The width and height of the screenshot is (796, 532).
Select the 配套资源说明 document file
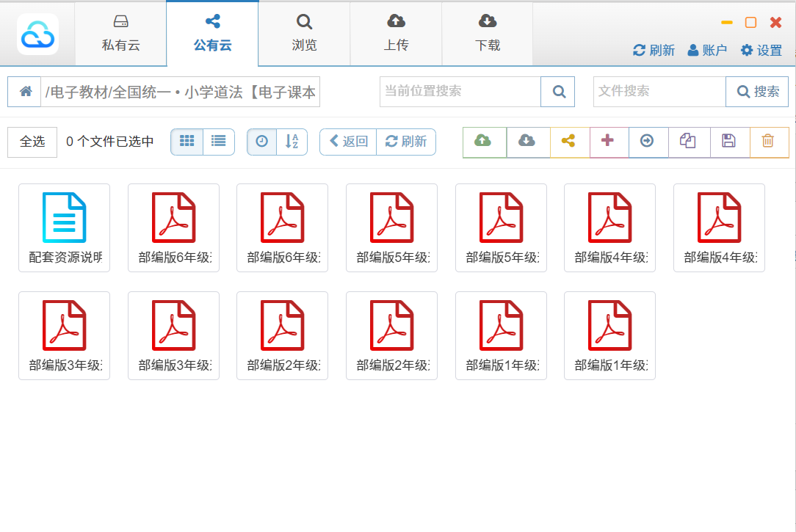pos(65,227)
